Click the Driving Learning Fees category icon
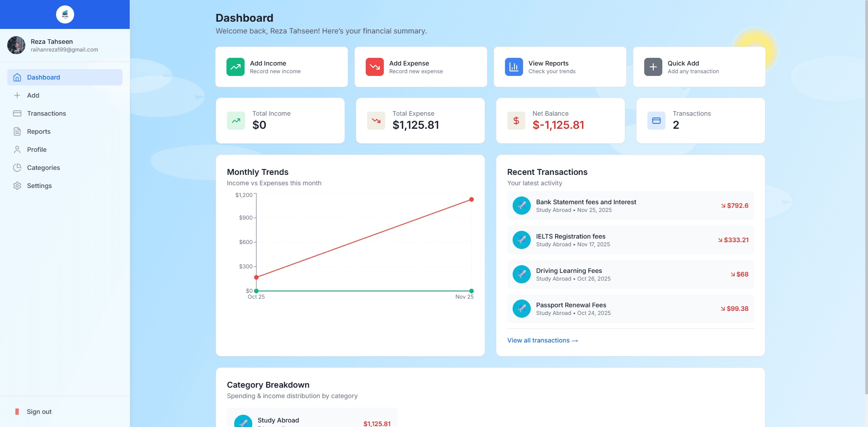This screenshot has height=427, width=868. (522, 274)
